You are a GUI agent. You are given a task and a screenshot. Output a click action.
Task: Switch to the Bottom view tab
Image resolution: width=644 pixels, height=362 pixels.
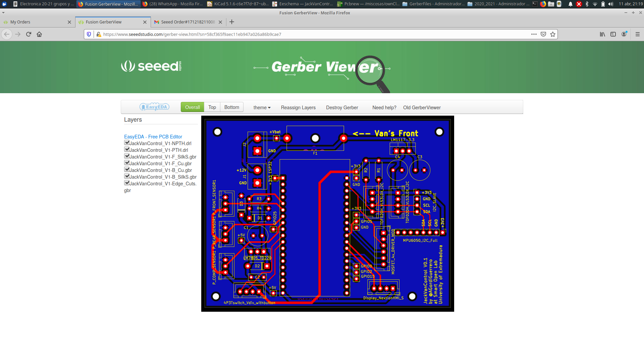coord(231,107)
